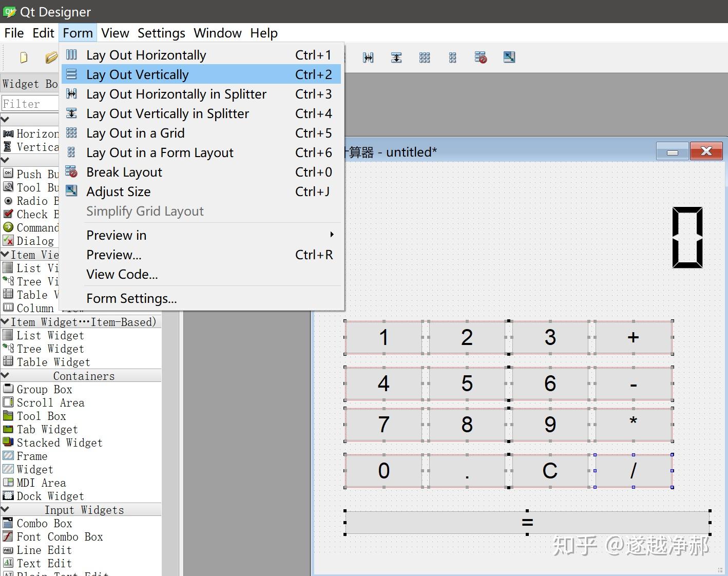The image size is (728, 576).
Task: Select the calculator 1 button
Action: 384,337
